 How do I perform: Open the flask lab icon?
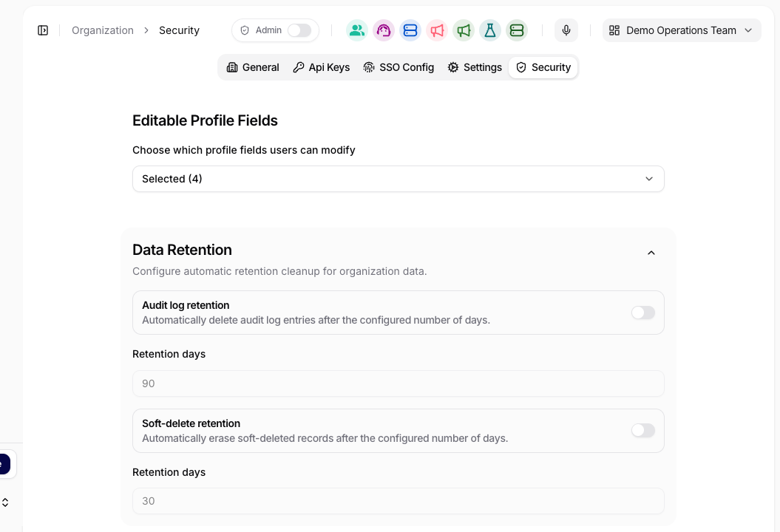(490, 30)
